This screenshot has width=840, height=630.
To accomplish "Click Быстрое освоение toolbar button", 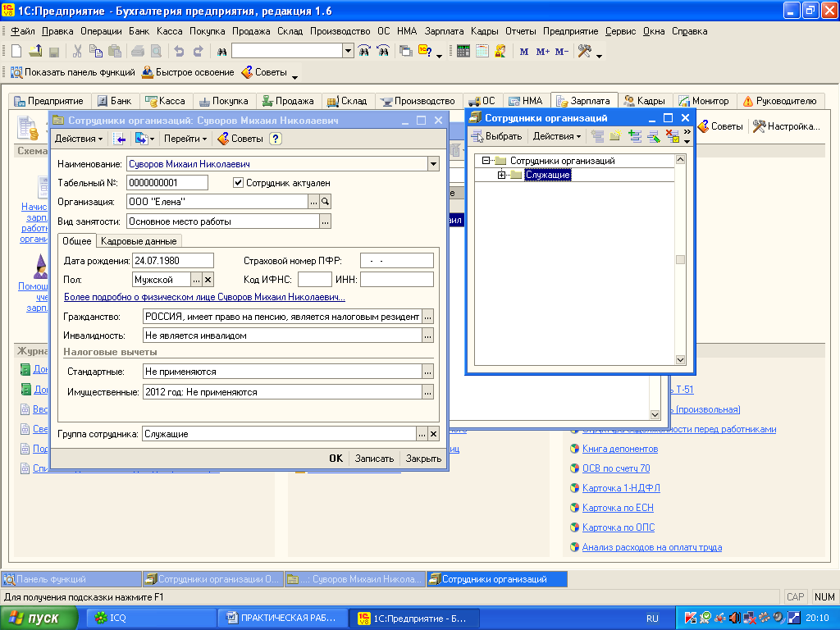I will coord(188,72).
